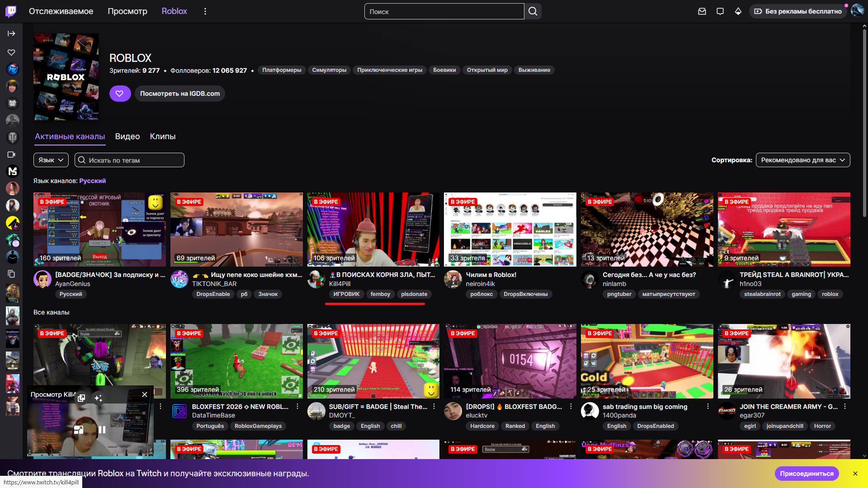The width and height of the screenshot is (868, 488).
Task: Pop out the mini player window
Action: 81,398
